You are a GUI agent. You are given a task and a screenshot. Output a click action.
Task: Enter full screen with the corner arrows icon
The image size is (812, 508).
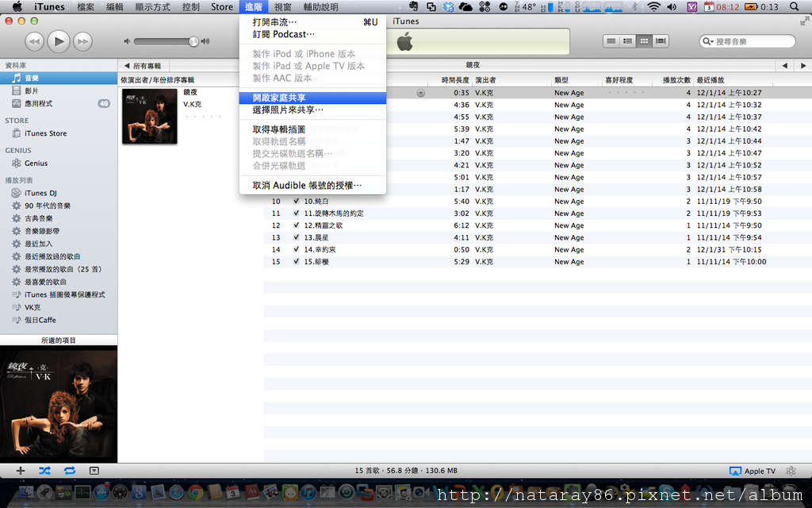804,21
